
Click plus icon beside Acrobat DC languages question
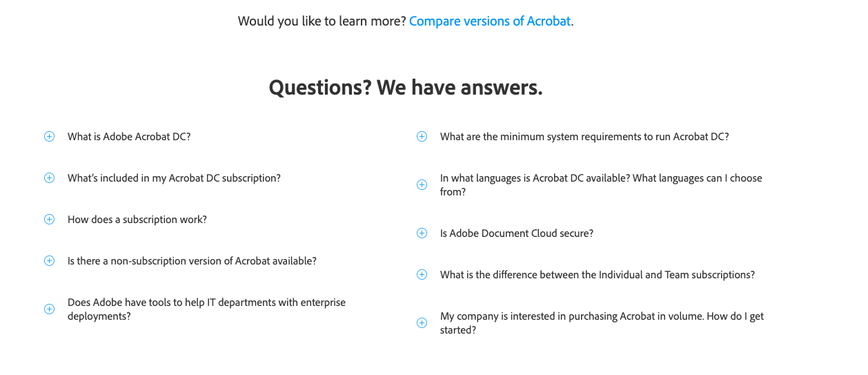422,185
